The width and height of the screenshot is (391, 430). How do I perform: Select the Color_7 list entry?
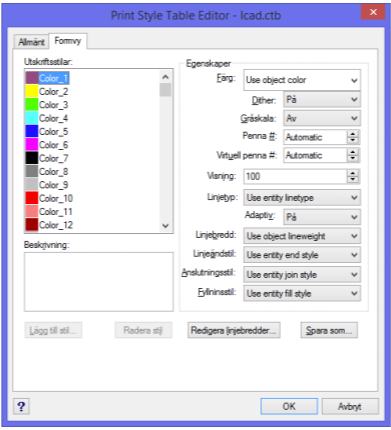(x=47, y=158)
